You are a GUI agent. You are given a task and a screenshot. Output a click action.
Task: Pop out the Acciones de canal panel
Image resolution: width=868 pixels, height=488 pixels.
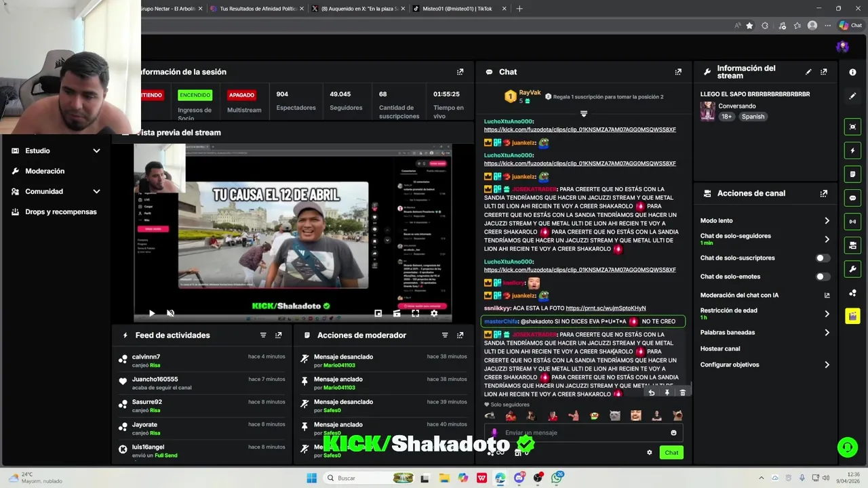tap(824, 193)
